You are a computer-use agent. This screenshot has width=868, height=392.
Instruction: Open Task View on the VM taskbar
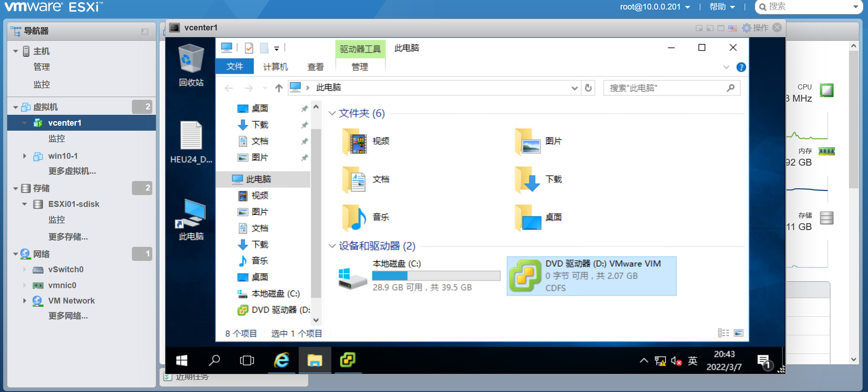point(247,361)
